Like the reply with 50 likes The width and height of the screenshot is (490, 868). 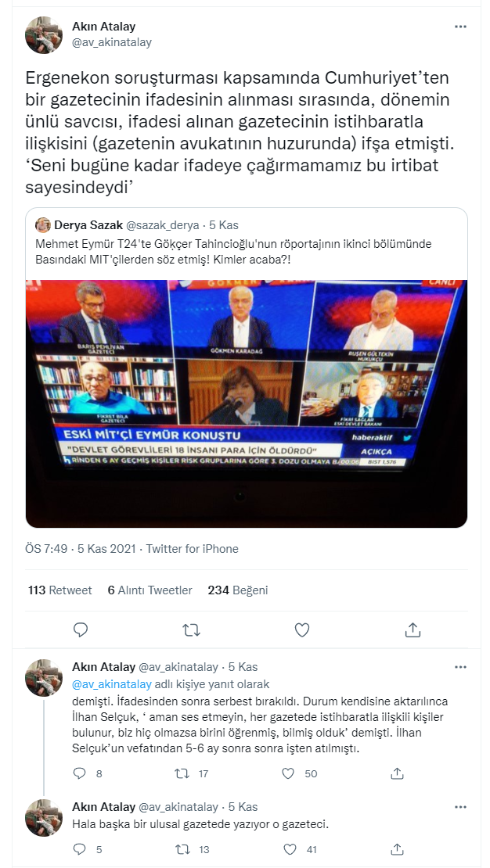tap(288, 773)
